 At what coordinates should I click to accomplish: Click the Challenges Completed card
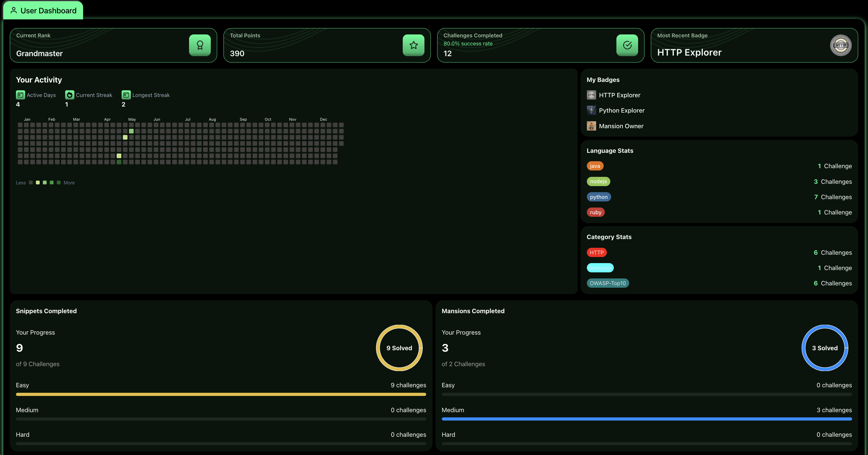pos(541,45)
